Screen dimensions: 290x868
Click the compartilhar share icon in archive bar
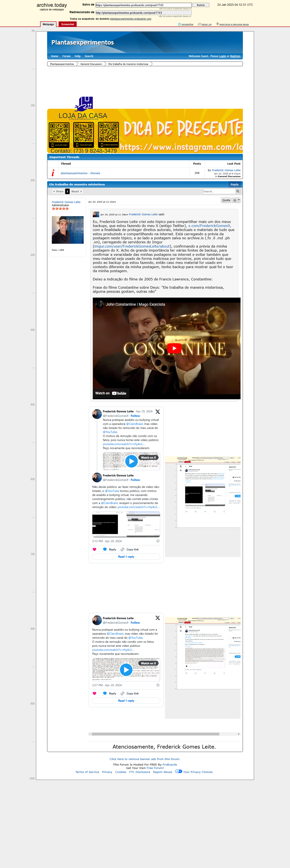(x=179, y=24)
